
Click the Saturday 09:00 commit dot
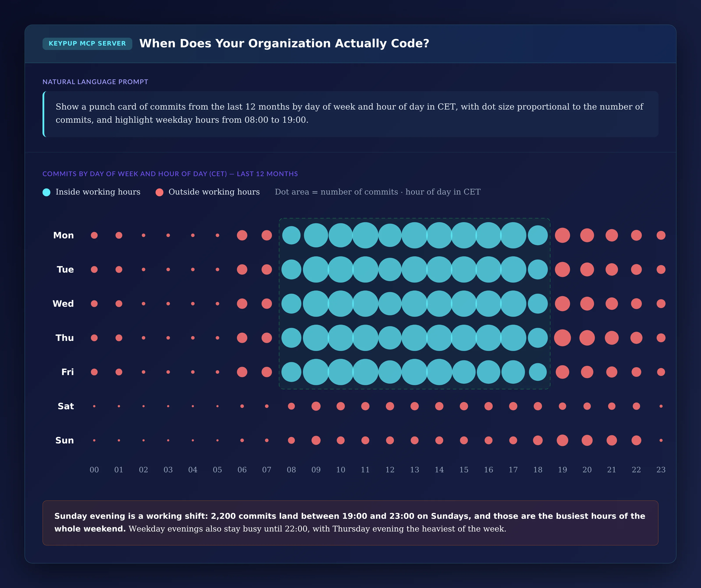pos(316,406)
